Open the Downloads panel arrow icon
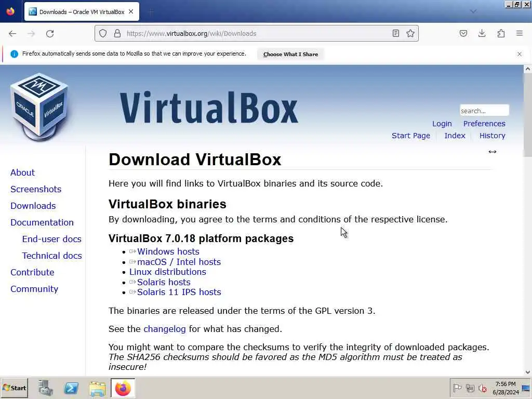 coord(482,33)
